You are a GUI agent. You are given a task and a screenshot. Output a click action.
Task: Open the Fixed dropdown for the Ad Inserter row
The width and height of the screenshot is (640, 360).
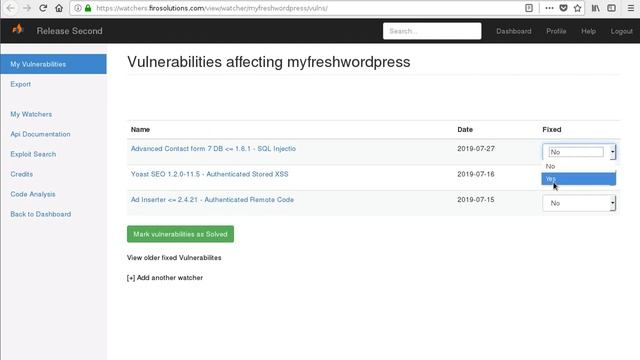(x=578, y=203)
